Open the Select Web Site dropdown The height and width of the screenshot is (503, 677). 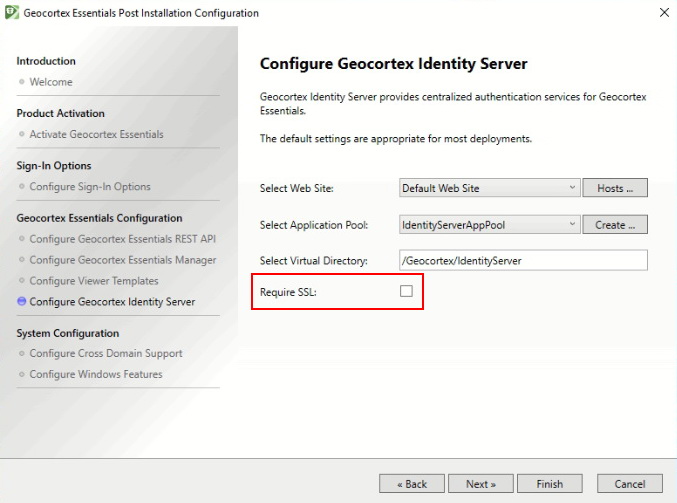489,188
